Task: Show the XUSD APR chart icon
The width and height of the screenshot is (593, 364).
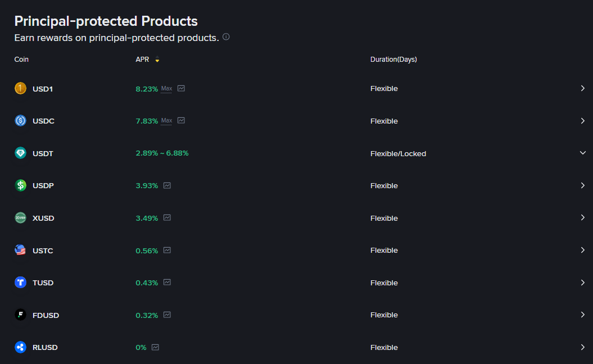Action: click(167, 218)
